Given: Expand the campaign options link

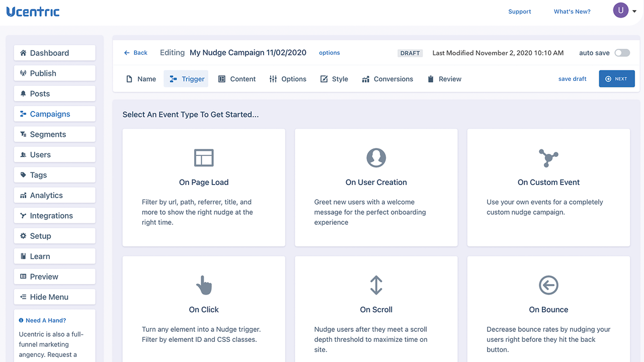Looking at the screenshot, I should [329, 53].
